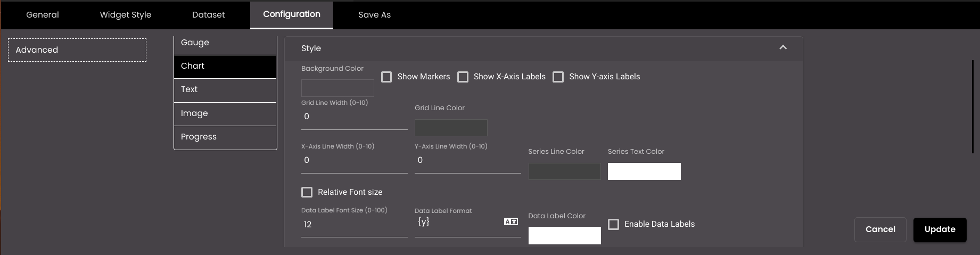Choose Image in the widget list
The height and width of the screenshot is (255, 980).
(x=225, y=113)
